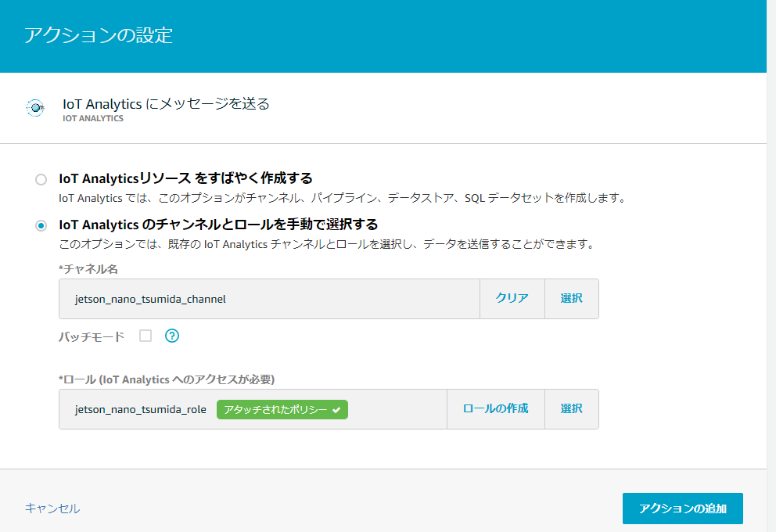Click 選択 button next to channel name
This screenshot has width=776, height=532.
(x=572, y=298)
